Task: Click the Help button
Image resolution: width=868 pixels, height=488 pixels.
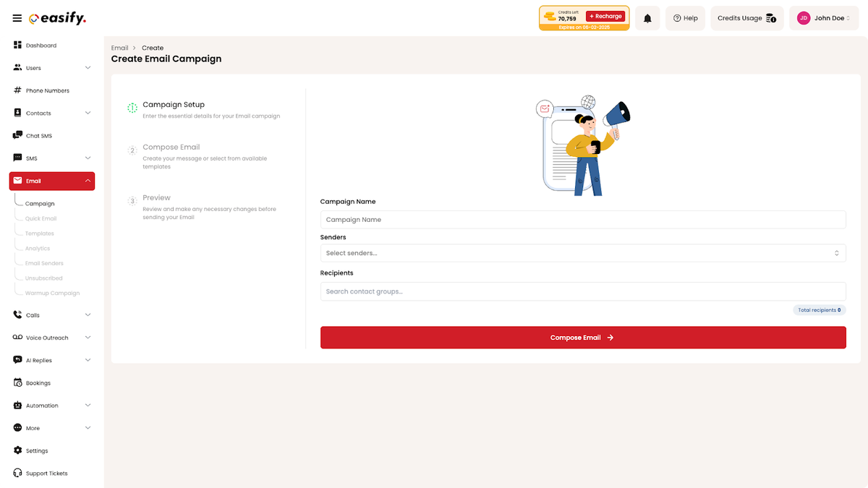Action: (684, 18)
